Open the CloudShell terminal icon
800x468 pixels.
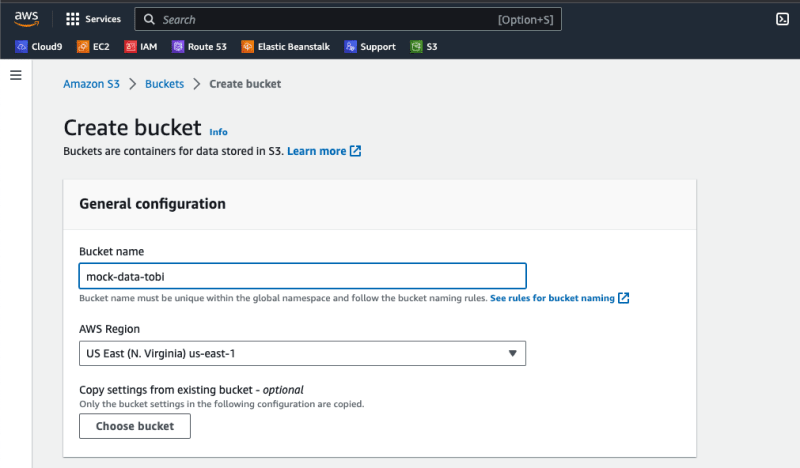tap(782, 19)
